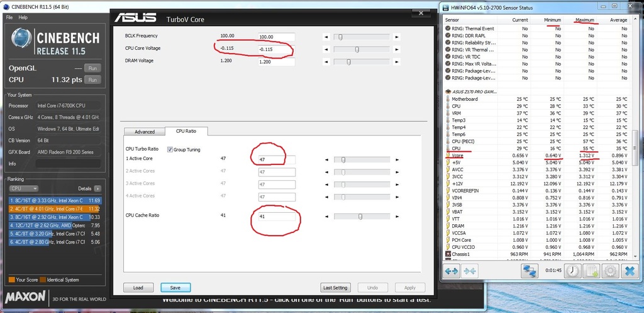Click the Average column header in HWiNFO
644x313 pixels.
[618, 20]
